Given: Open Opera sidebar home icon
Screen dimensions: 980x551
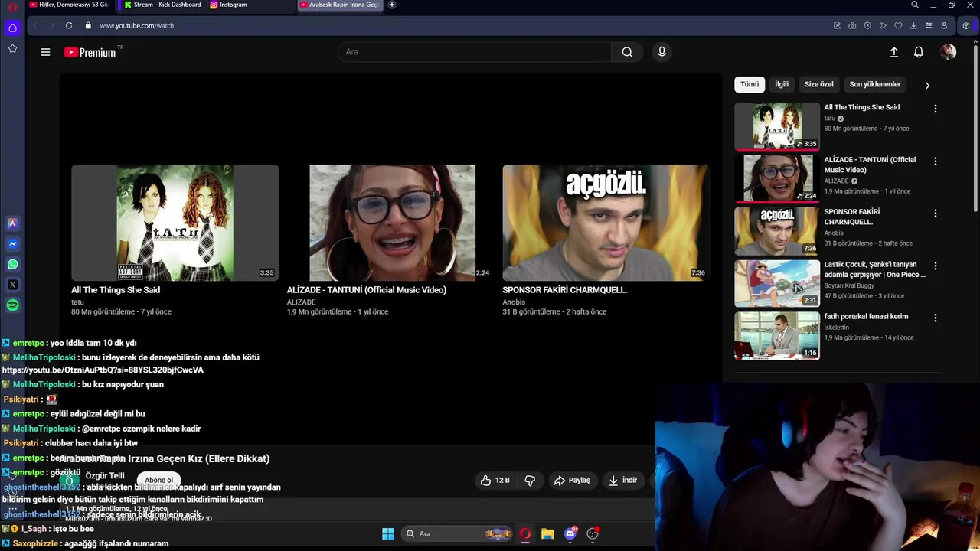Looking at the screenshot, I should [x=12, y=28].
